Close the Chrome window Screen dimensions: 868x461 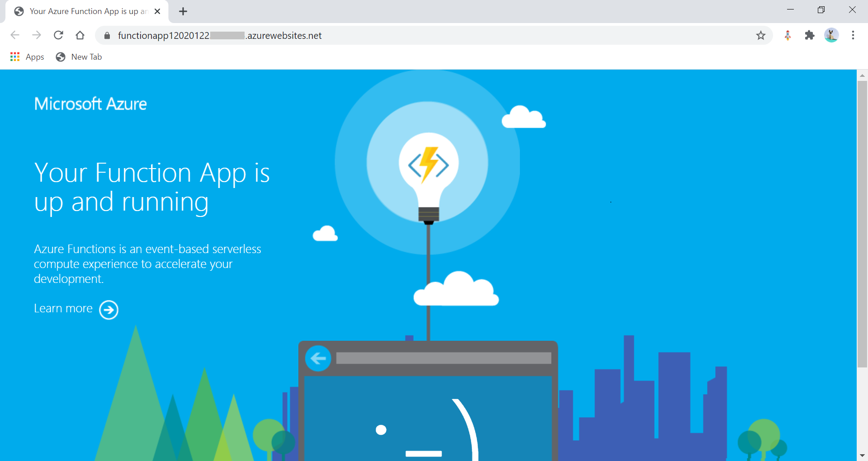[852, 10]
